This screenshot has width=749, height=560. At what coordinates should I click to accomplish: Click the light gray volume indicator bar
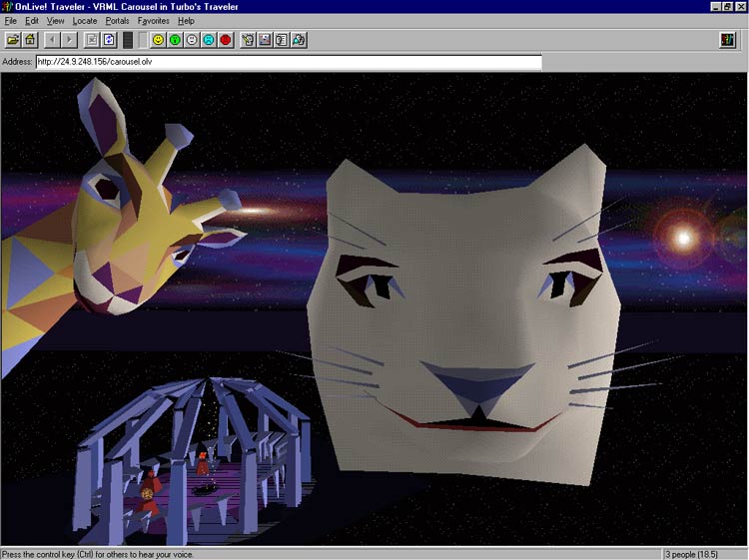pyautogui.click(x=143, y=40)
